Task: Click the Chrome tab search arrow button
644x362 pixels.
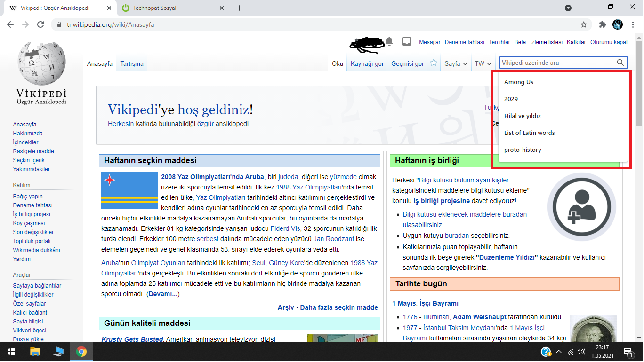Action: click(568, 8)
